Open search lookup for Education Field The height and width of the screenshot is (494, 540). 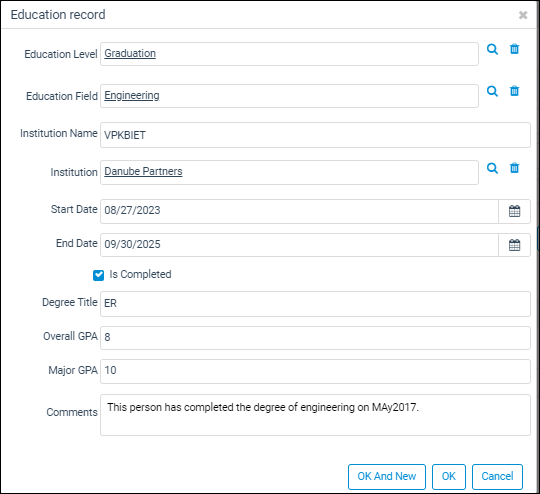coord(492,91)
